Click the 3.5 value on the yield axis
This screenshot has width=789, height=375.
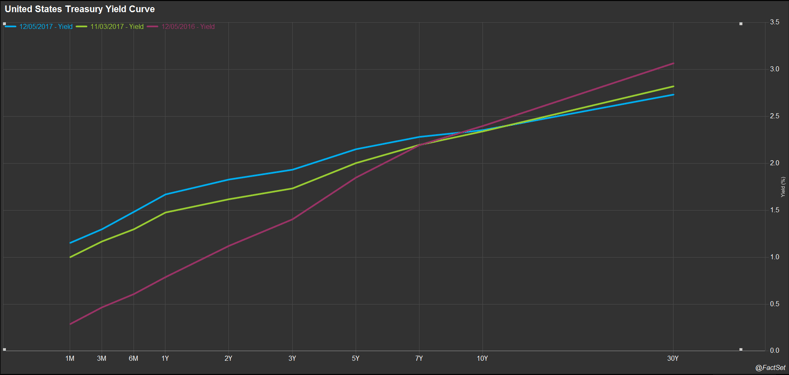coord(775,22)
